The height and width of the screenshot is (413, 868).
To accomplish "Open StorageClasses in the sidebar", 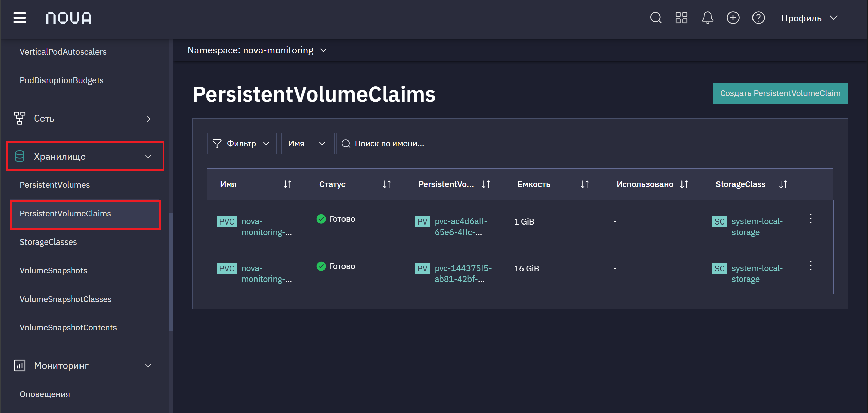I will (48, 242).
